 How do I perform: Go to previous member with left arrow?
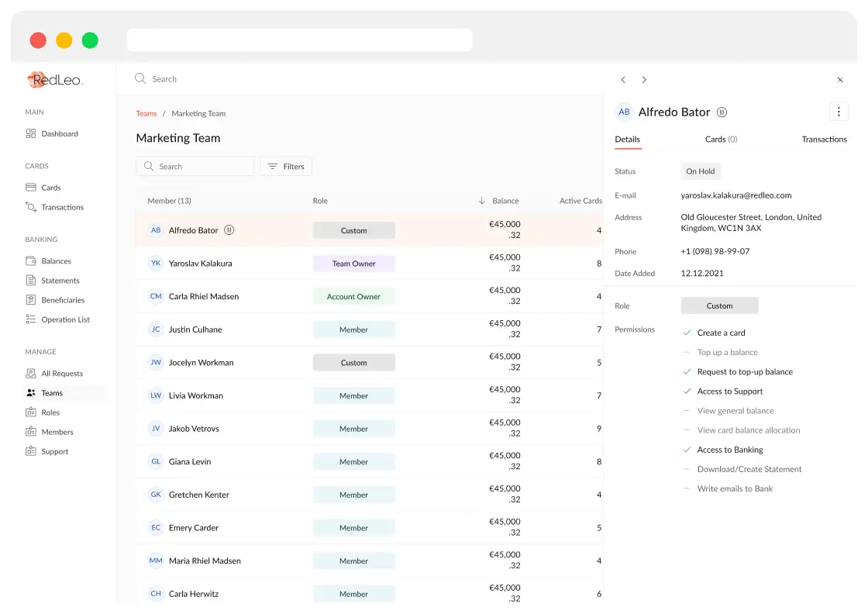(x=623, y=80)
